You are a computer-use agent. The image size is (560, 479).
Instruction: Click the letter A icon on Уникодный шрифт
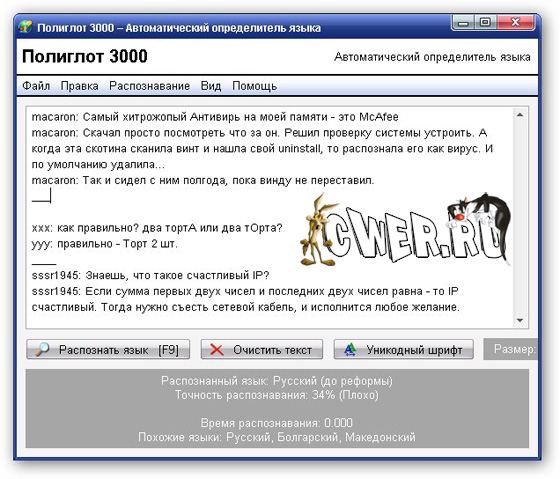pyautogui.click(x=350, y=349)
